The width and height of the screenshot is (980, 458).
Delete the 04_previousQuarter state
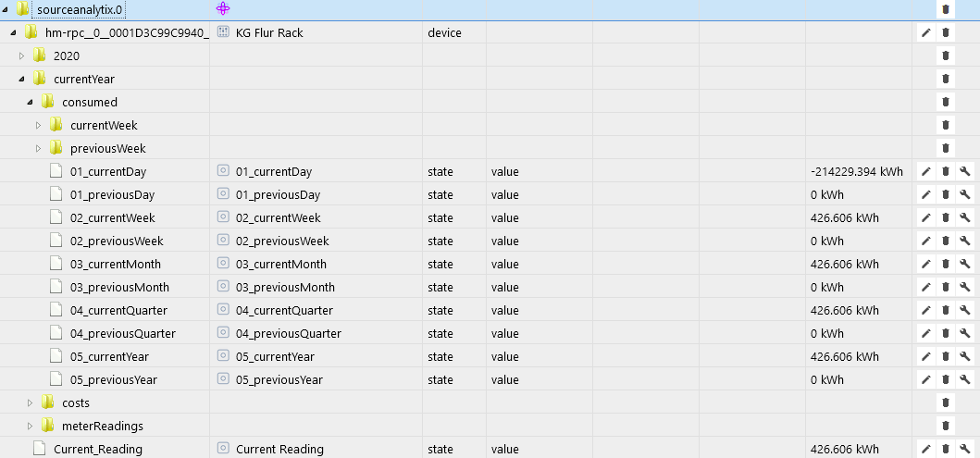pyautogui.click(x=945, y=333)
